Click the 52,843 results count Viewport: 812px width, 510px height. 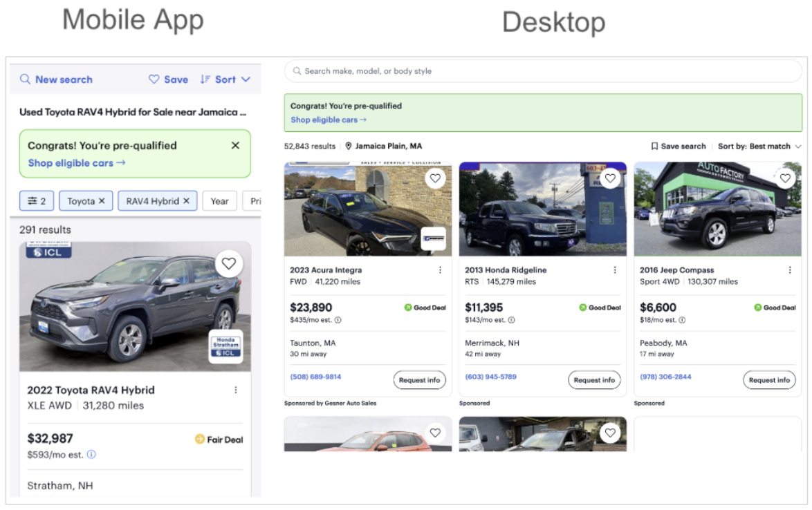(x=310, y=147)
